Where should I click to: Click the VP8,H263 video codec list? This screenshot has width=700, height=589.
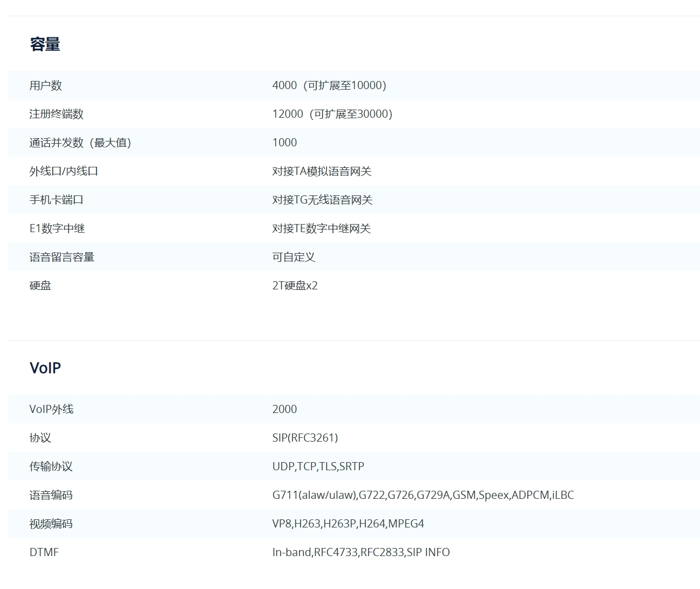(x=348, y=524)
